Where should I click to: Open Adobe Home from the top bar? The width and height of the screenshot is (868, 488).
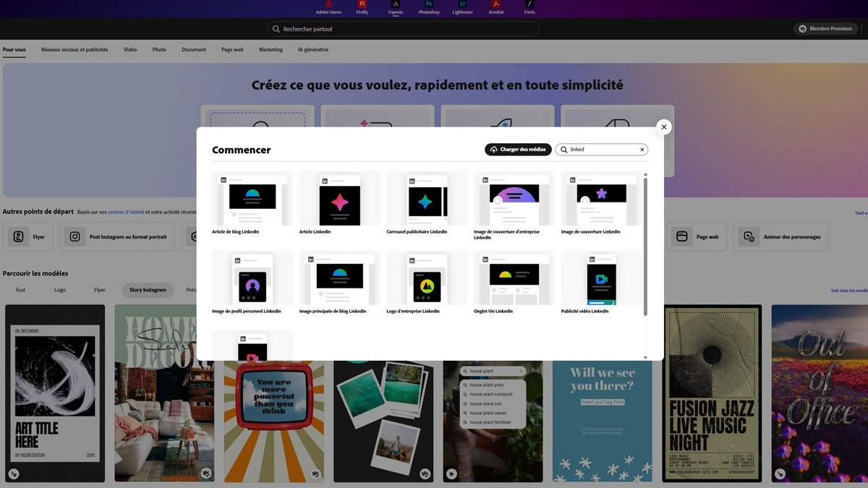[x=328, y=7]
